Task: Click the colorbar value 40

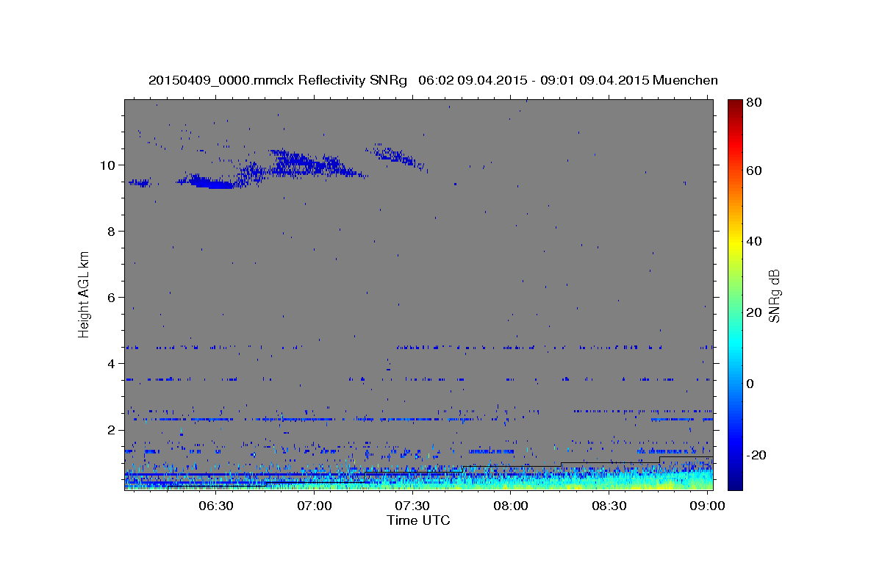Action: tap(753, 241)
